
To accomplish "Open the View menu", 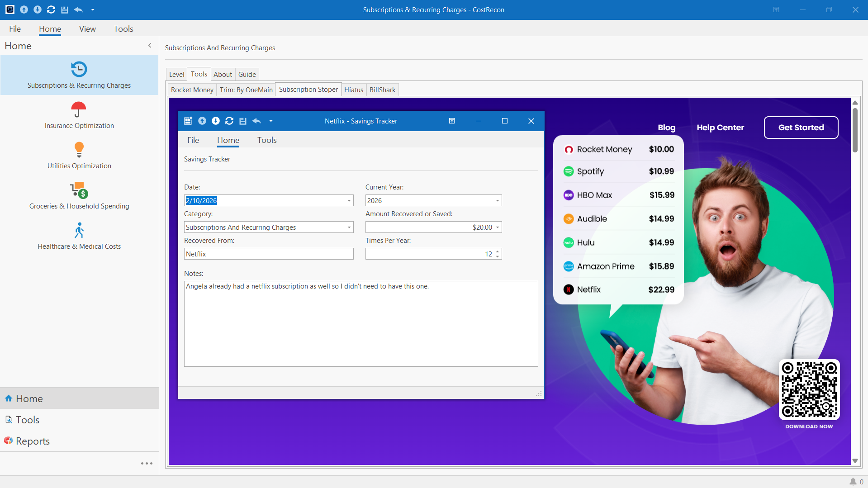I will (87, 29).
